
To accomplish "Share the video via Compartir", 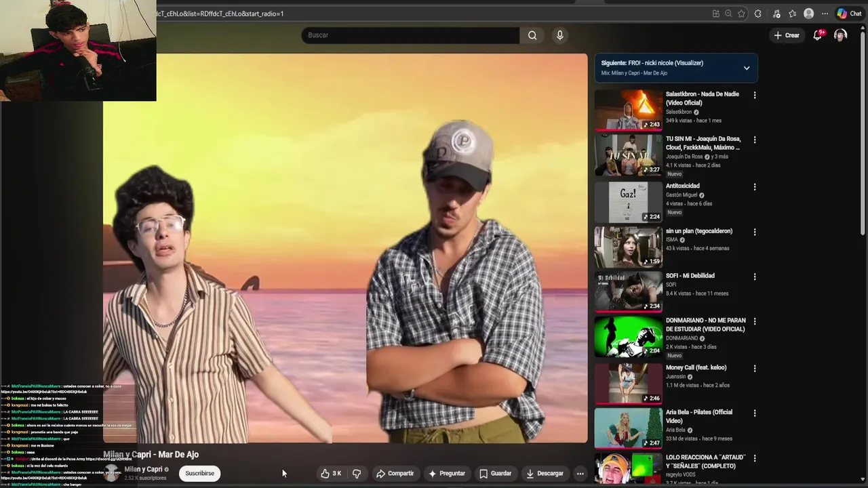I will pos(395,473).
